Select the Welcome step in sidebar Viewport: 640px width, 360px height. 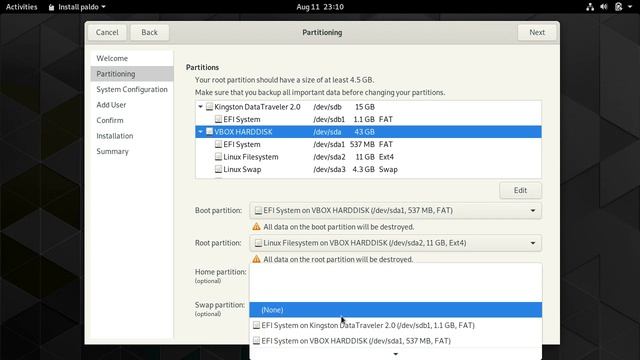point(132,58)
